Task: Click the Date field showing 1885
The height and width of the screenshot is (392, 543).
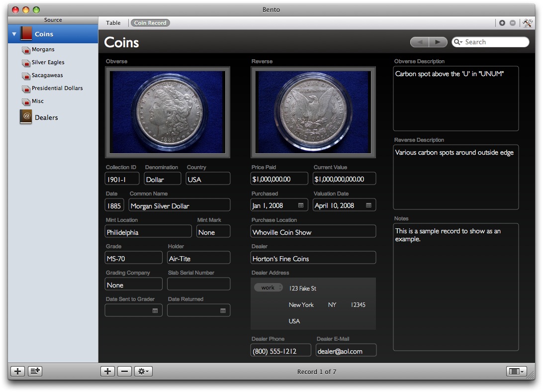Action: [x=114, y=205]
